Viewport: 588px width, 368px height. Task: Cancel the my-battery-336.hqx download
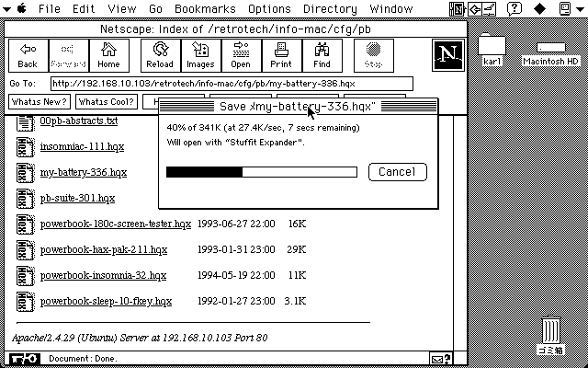pos(398,172)
